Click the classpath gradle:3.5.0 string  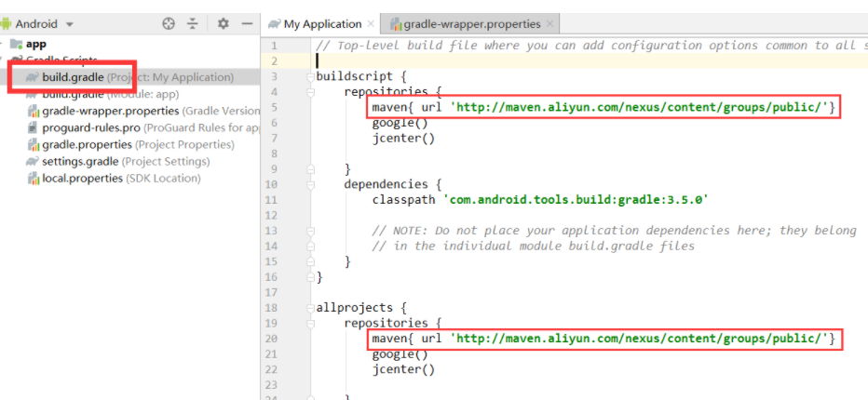click(576, 200)
